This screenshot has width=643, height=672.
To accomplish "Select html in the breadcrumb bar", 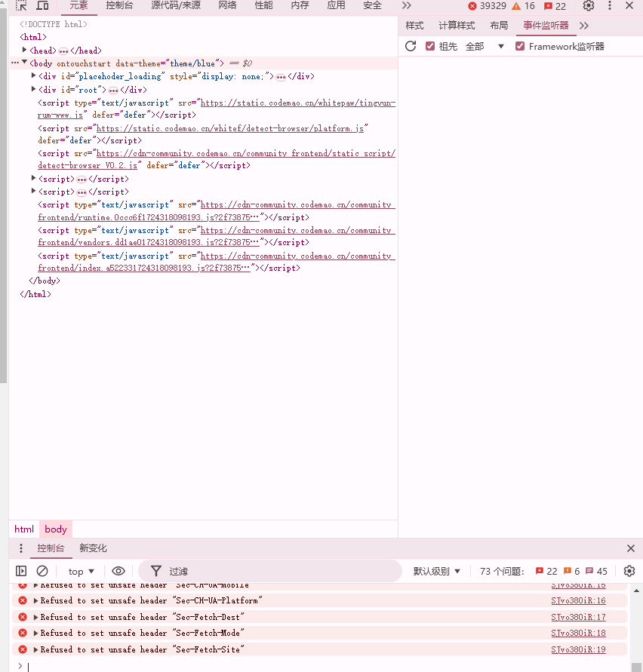I will click(x=24, y=529).
